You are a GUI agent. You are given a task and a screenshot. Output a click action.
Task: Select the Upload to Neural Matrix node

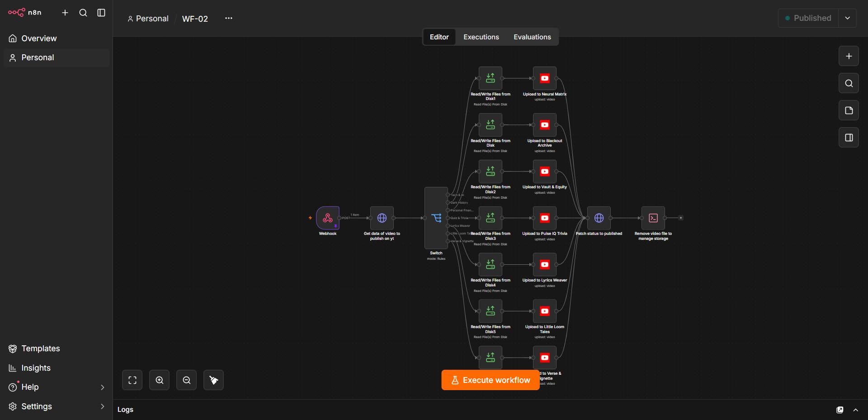545,78
